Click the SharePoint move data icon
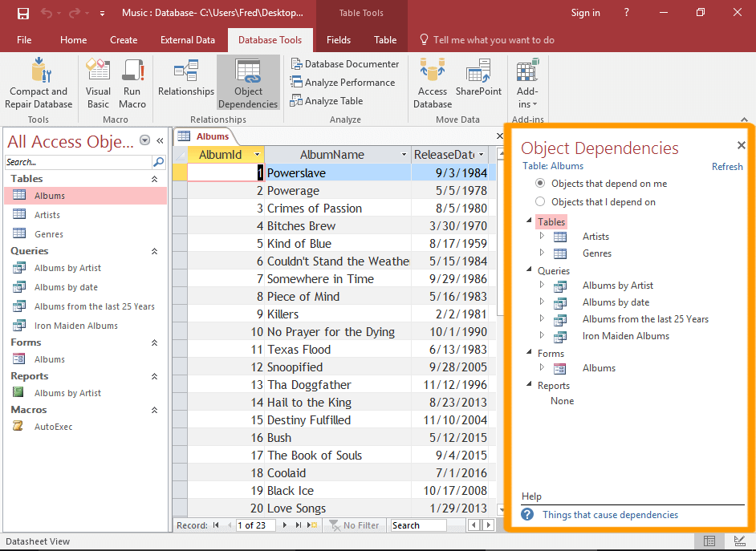 [x=478, y=79]
